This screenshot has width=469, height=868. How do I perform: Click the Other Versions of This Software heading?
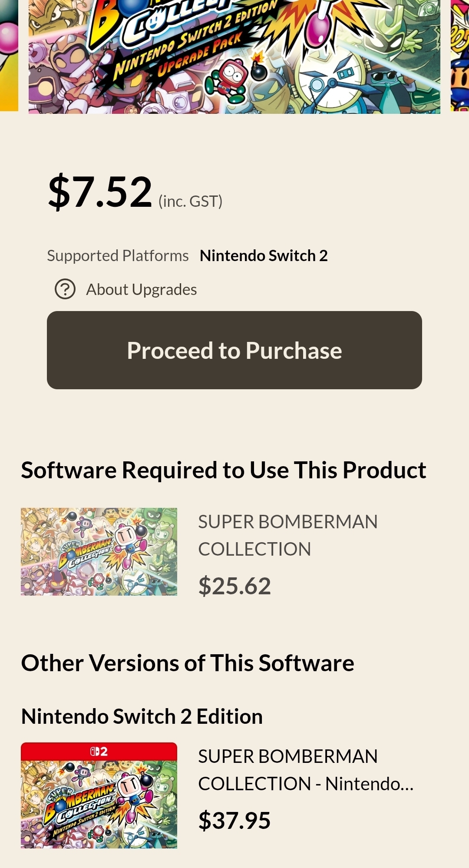pos(188,663)
